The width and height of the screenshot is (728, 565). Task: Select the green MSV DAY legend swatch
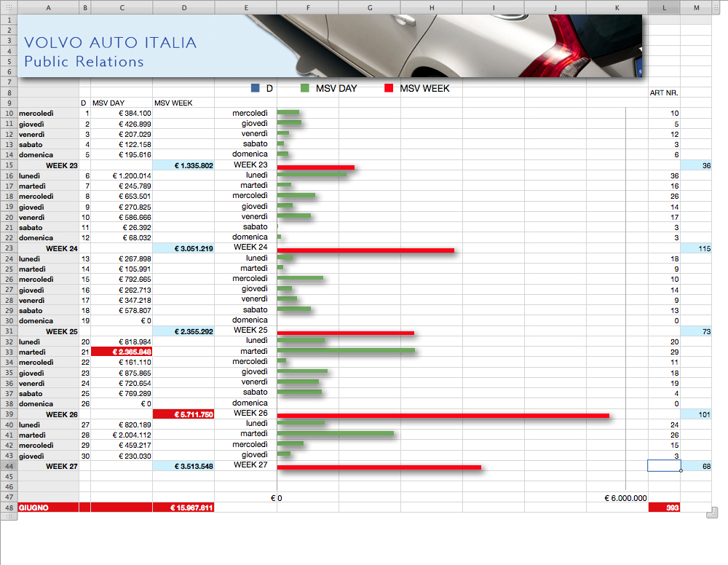306,89
